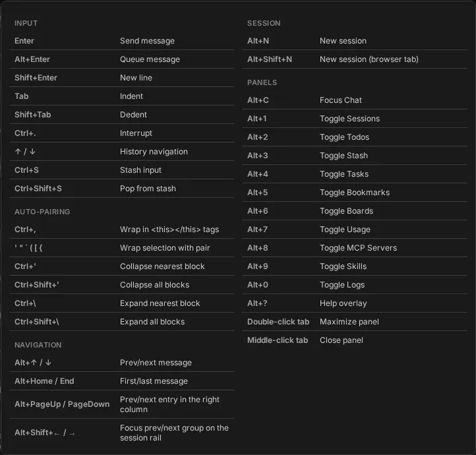Click the 'Indent' description text

(x=131, y=96)
